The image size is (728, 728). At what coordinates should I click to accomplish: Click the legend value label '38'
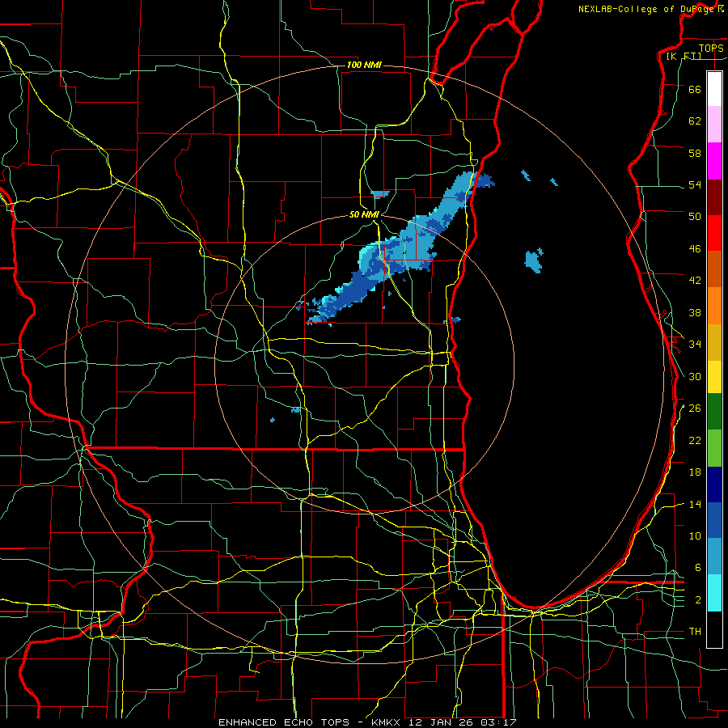[x=695, y=313]
